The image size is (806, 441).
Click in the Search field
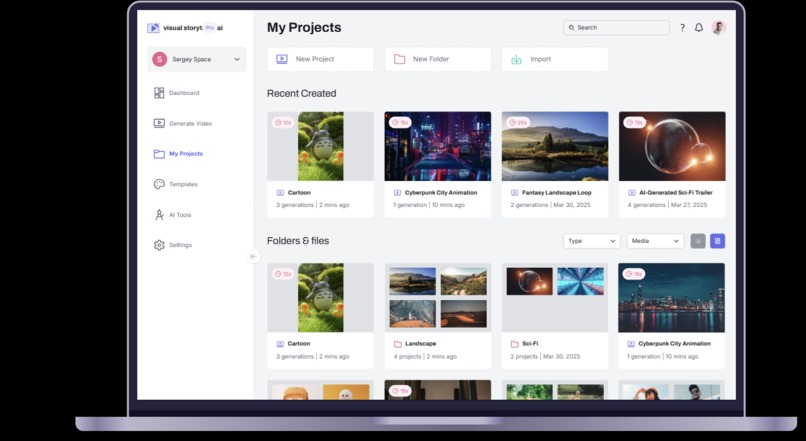point(616,28)
